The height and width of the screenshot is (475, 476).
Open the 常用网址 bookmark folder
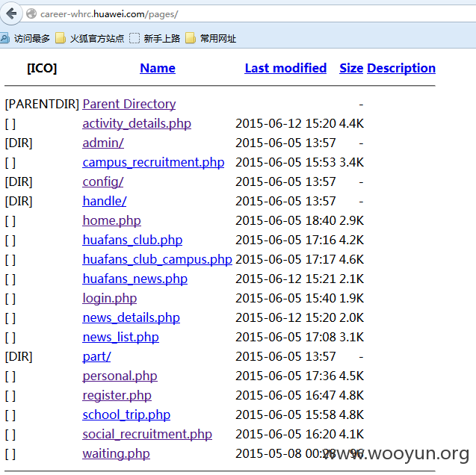[211, 39]
